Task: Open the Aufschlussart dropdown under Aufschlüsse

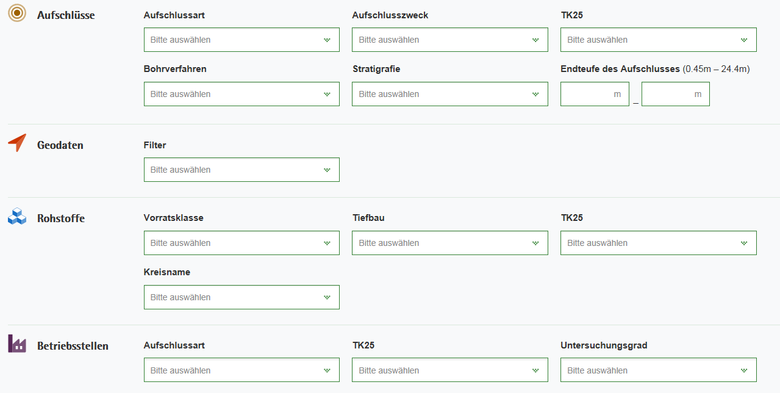Action: pyautogui.click(x=242, y=40)
